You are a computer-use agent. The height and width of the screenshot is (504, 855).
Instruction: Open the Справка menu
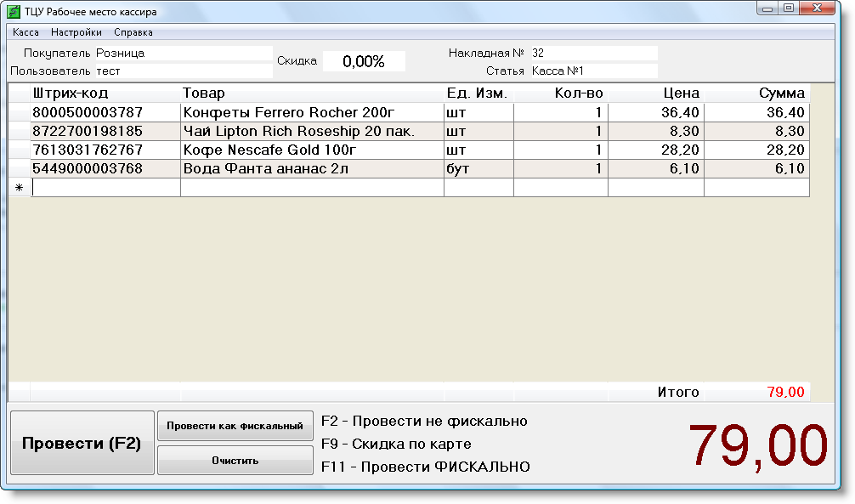133,32
